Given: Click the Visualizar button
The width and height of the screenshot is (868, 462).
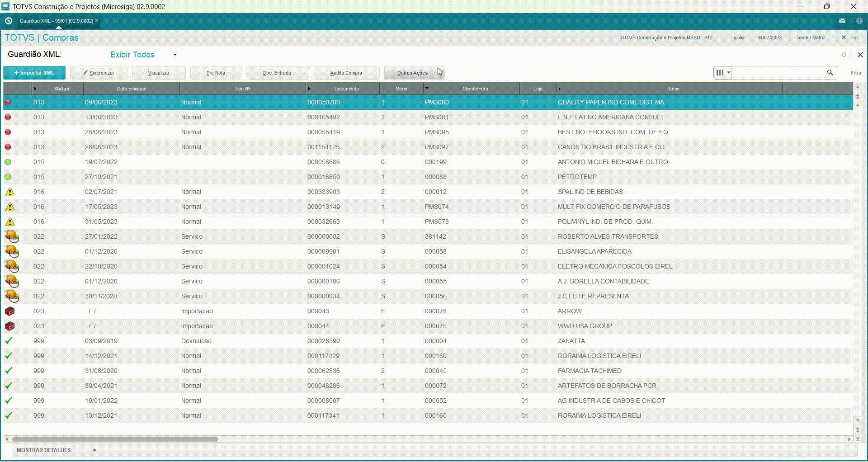Looking at the screenshot, I should pos(159,73).
